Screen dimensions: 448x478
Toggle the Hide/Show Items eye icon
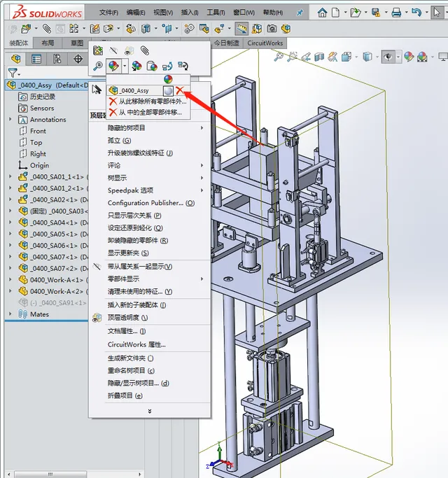pyautogui.click(x=388, y=57)
